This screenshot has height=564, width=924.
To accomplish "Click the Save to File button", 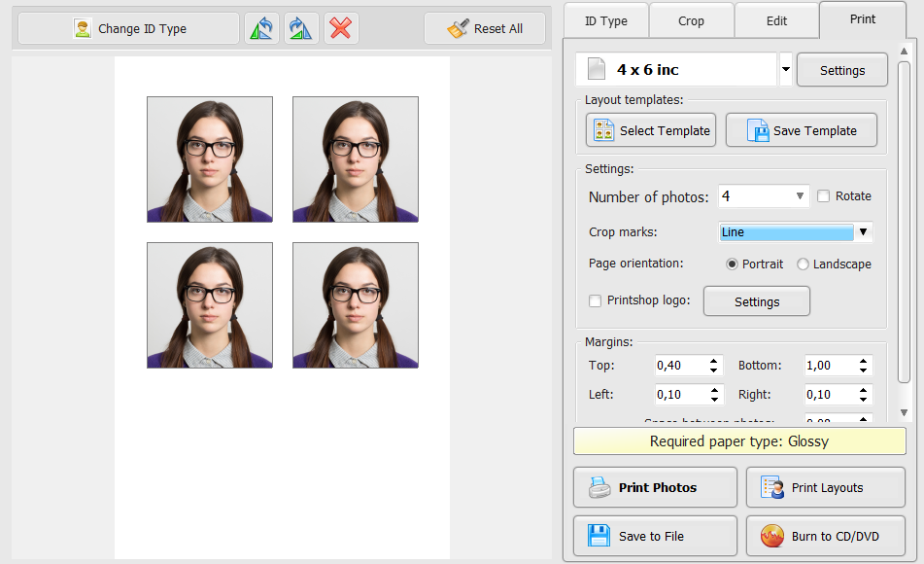I will (655, 536).
